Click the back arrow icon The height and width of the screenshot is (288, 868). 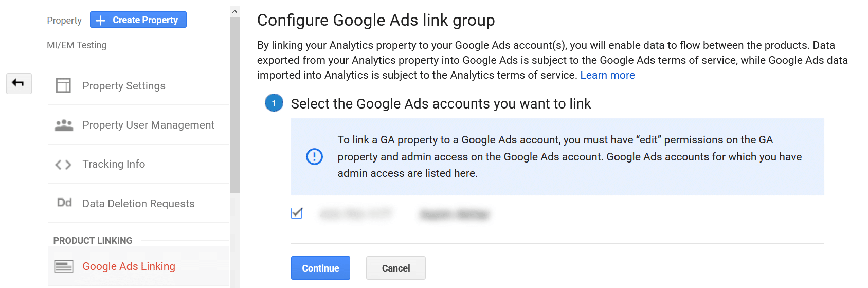tap(19, 83)
